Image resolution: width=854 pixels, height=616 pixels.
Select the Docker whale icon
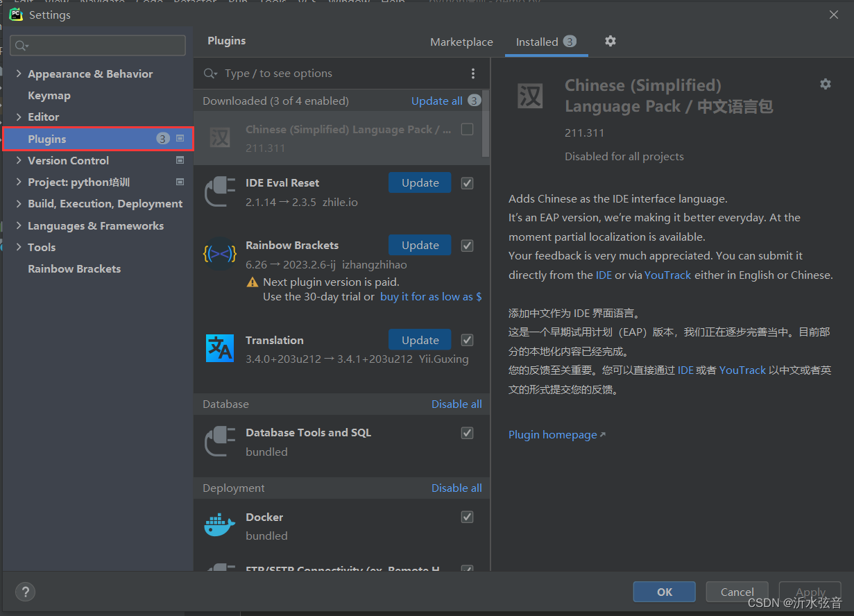[220, 525]
